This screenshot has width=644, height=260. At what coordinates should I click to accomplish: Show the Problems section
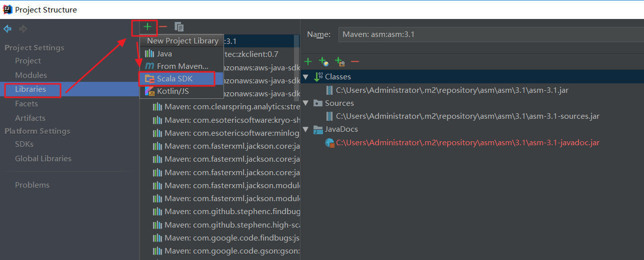coord(32,185)
